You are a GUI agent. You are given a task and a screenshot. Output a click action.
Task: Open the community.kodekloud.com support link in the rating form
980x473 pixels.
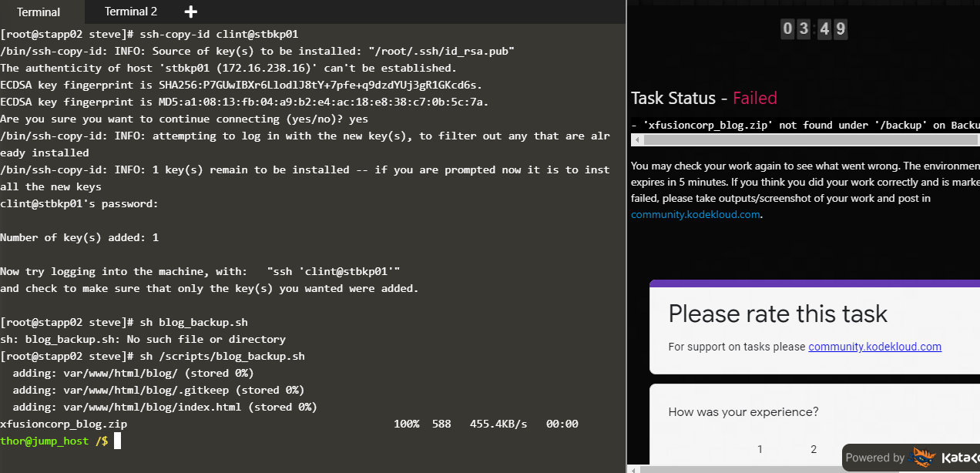tap(874, 347)
